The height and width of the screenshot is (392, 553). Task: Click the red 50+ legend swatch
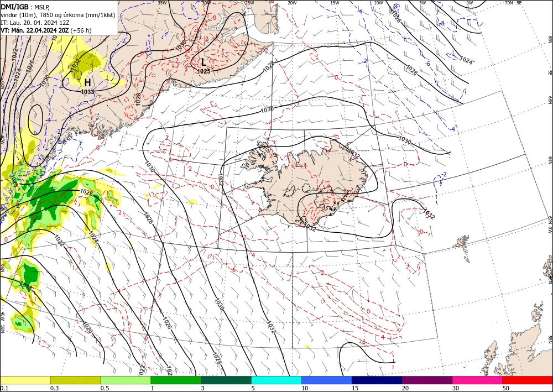pos(528,380)
